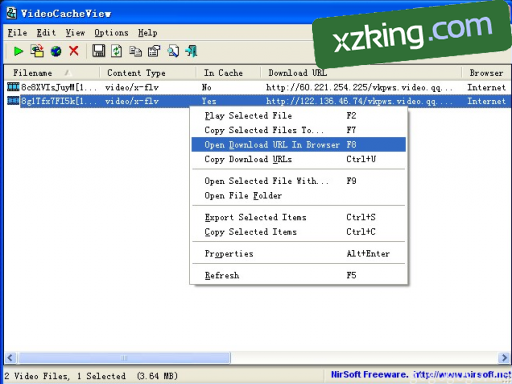Open the File menu

coord(17,33)
